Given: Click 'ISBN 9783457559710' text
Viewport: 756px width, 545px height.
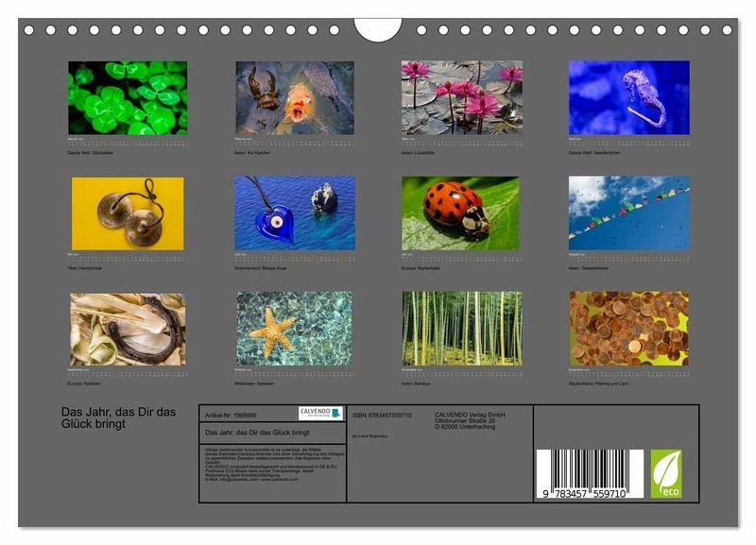Looking at the screenshot, I should 383,415.
